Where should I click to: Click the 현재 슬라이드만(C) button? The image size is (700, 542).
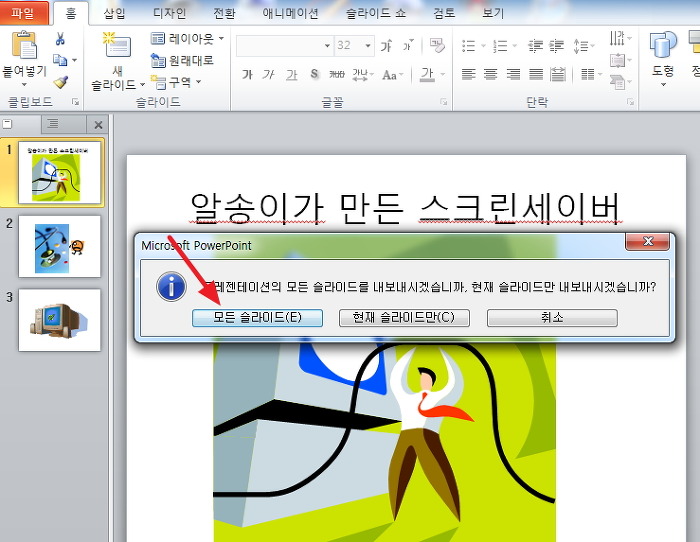point(404,317)
